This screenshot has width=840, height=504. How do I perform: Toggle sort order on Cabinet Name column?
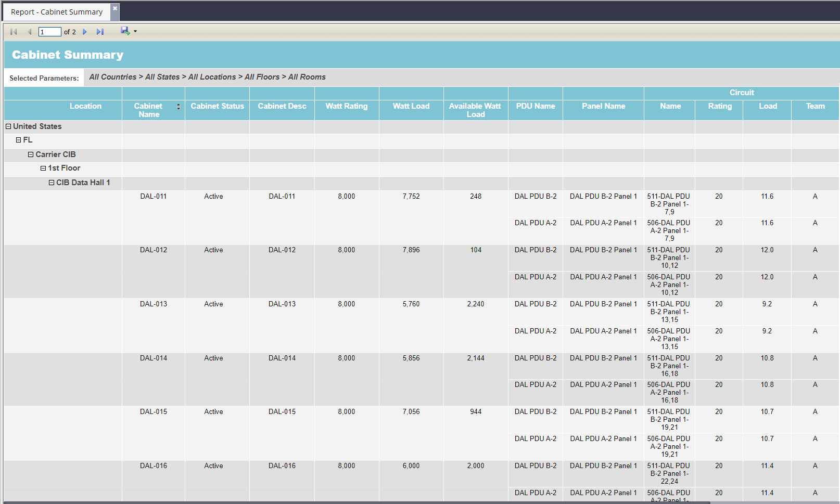point(179,106)
